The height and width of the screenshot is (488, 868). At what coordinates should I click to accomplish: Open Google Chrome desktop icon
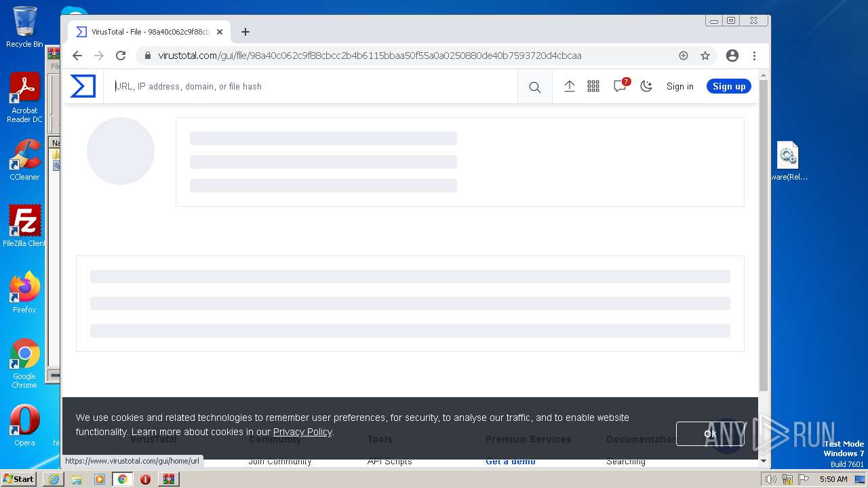coord(24,364)
